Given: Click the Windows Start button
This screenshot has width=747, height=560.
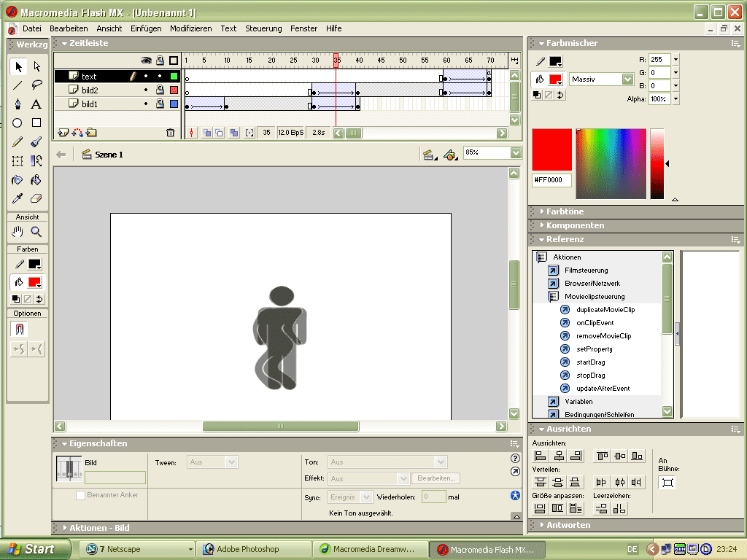Looking at the screenshot, I should pos(36,549).
